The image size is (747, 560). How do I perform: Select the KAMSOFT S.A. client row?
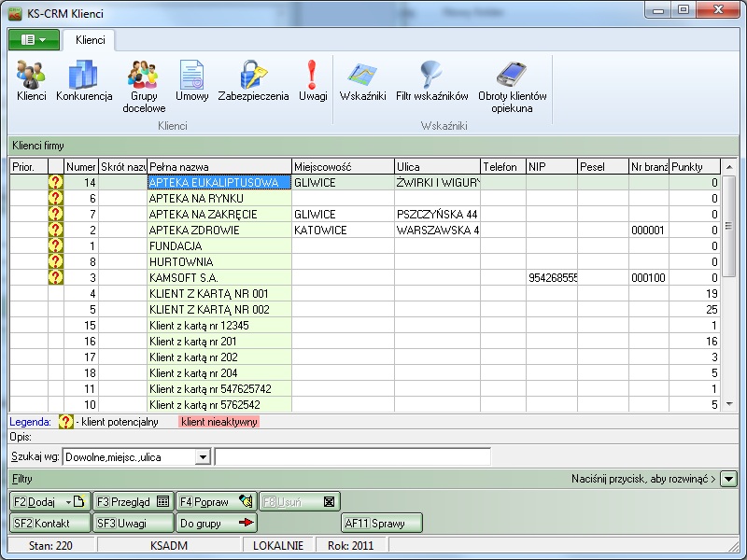(218, 278)
